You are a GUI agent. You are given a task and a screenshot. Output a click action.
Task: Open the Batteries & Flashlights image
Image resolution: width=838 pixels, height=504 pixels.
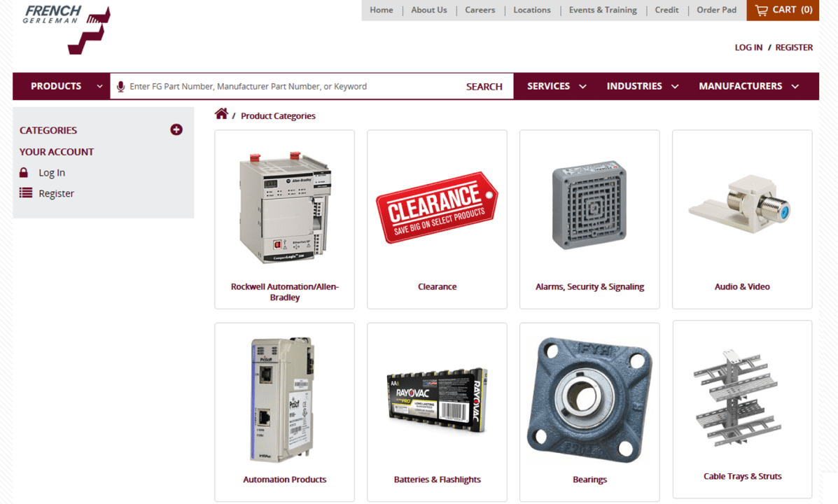coord(437,400)
